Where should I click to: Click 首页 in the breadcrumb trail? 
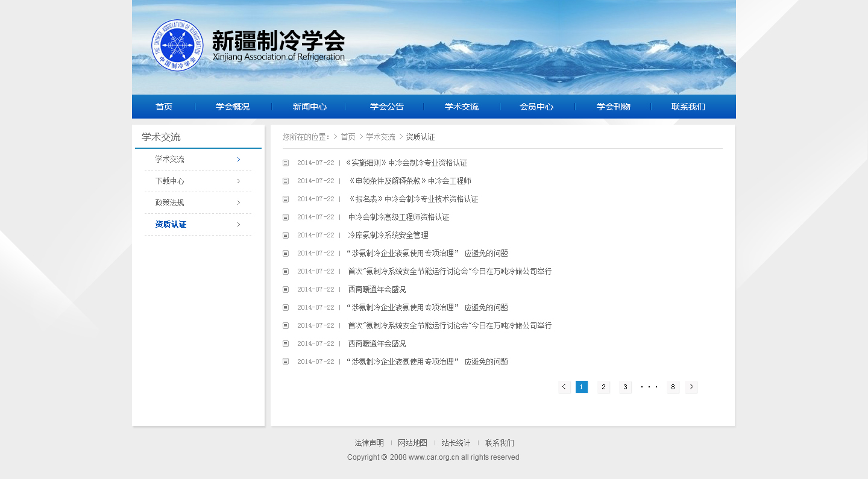(348, 137)
